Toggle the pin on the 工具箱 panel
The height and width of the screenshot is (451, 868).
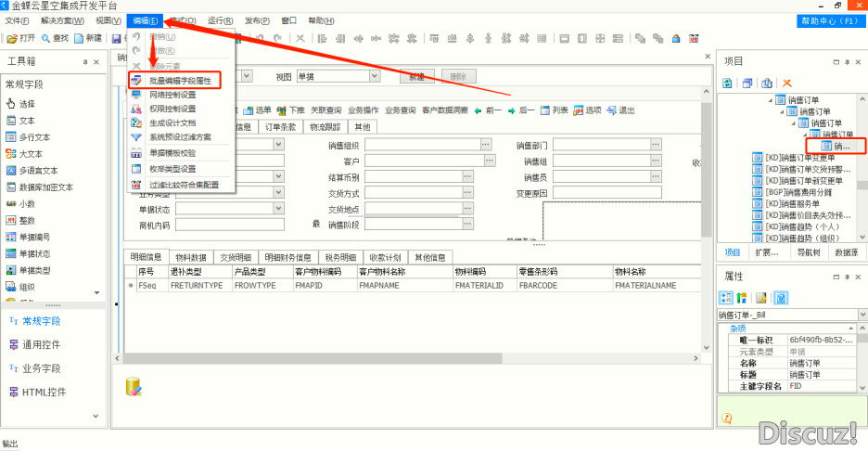(x=85, y=61)
